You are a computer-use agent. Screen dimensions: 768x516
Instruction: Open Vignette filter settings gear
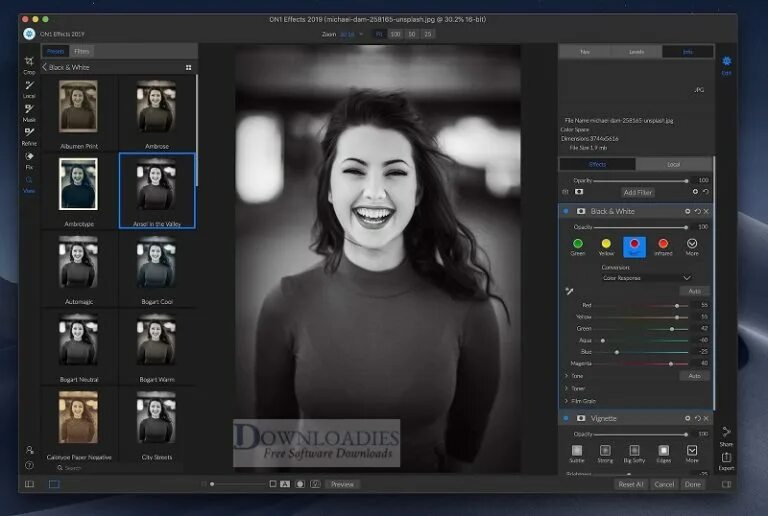point(688,419)
